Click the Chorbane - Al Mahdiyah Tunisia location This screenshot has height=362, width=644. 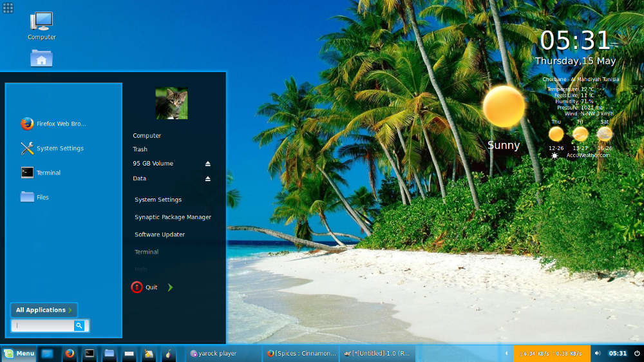pos(580,79)
